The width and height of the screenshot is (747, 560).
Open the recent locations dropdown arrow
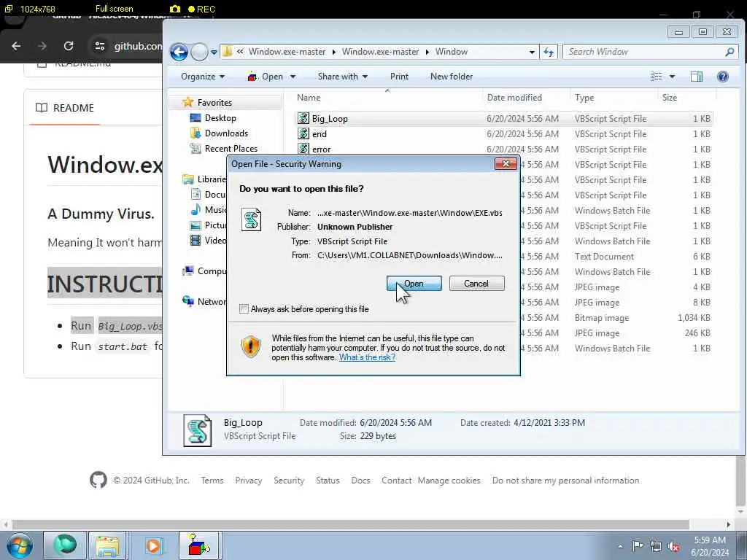coord(214,52)
